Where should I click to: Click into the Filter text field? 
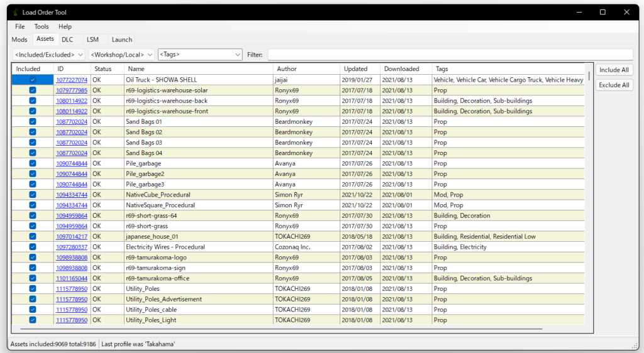(450, 55)
